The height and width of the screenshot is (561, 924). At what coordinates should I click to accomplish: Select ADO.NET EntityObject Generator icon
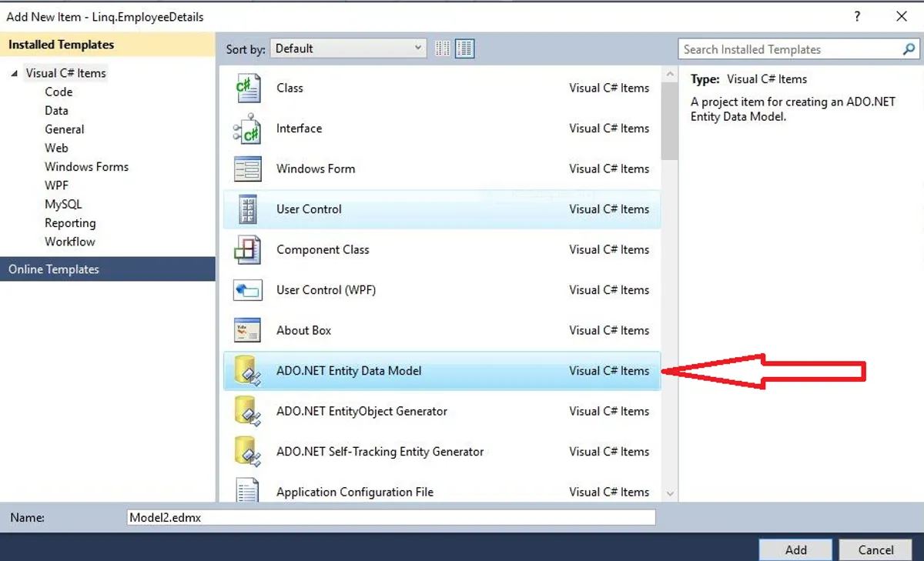(x=248, y=412)
